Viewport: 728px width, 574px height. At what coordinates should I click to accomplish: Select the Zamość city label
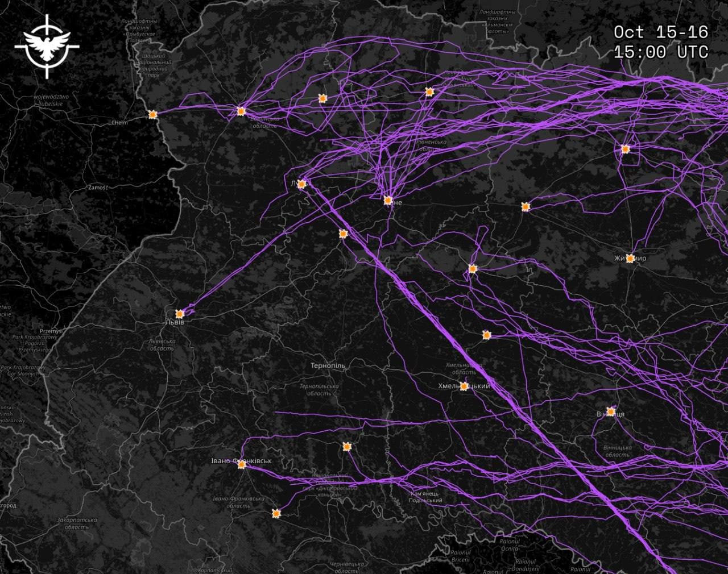click(x=98, y=188)
